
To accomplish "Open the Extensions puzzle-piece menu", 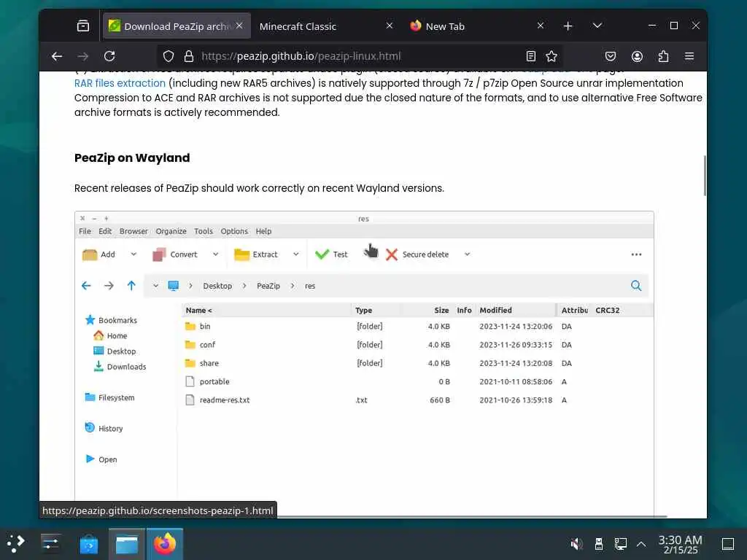I will [663, 56].
